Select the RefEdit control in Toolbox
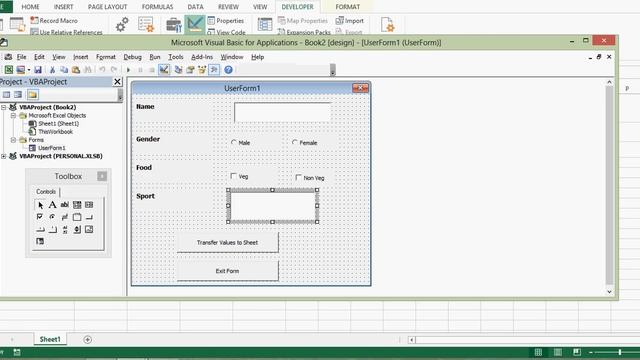 [x=40, y=241]
